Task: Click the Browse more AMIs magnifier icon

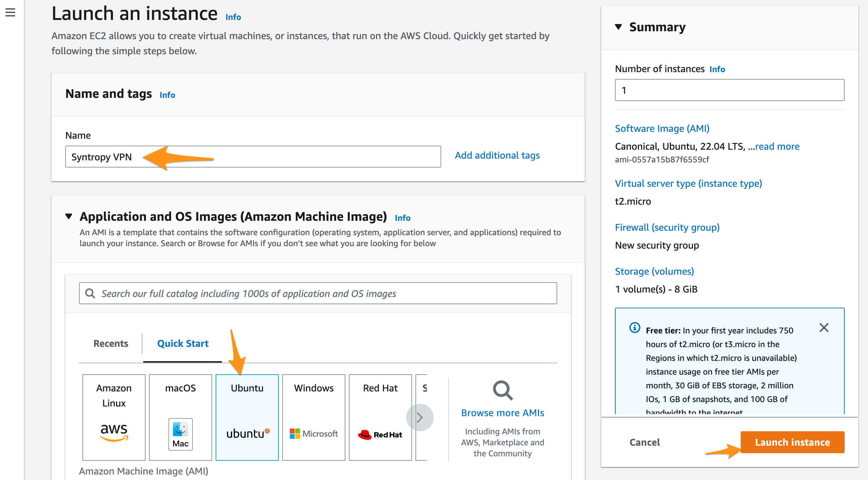Action: coord(502,390)
